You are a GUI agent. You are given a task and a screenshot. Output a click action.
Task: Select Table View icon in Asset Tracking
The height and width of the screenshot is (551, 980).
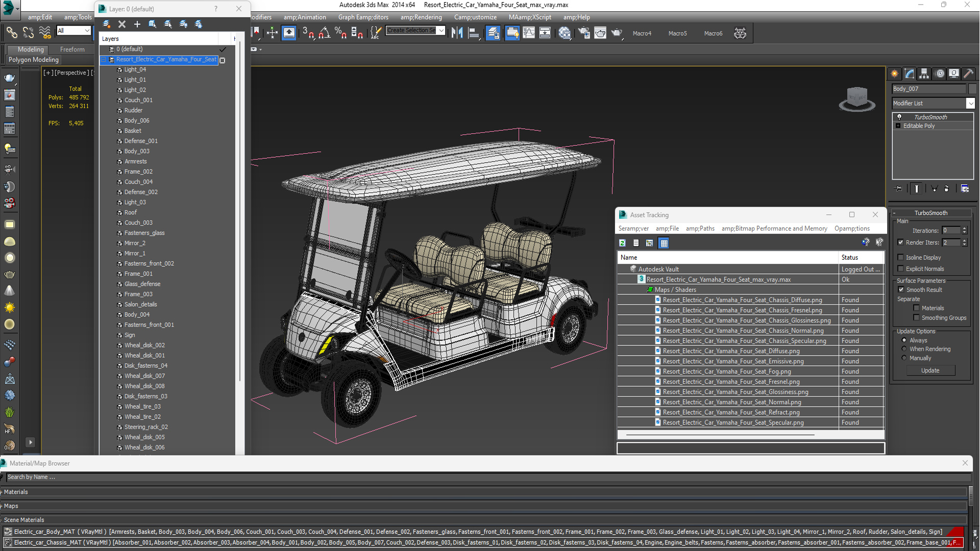click(x=664, y=243)
